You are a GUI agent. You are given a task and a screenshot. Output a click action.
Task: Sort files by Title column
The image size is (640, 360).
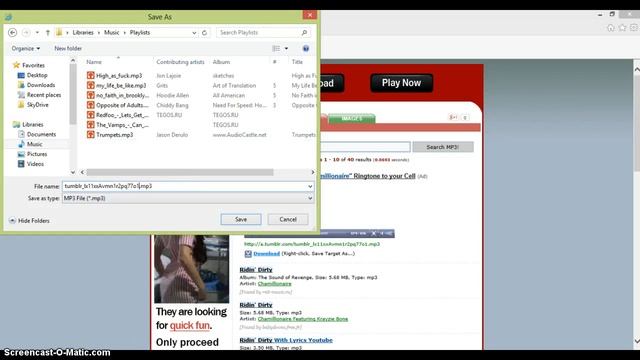297,62
